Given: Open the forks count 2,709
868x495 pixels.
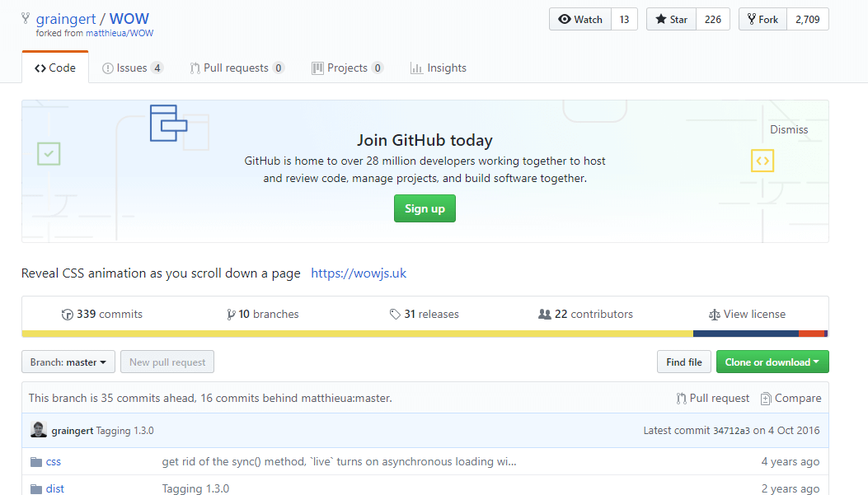Looking at the screenshot, I should coord(808,20).
